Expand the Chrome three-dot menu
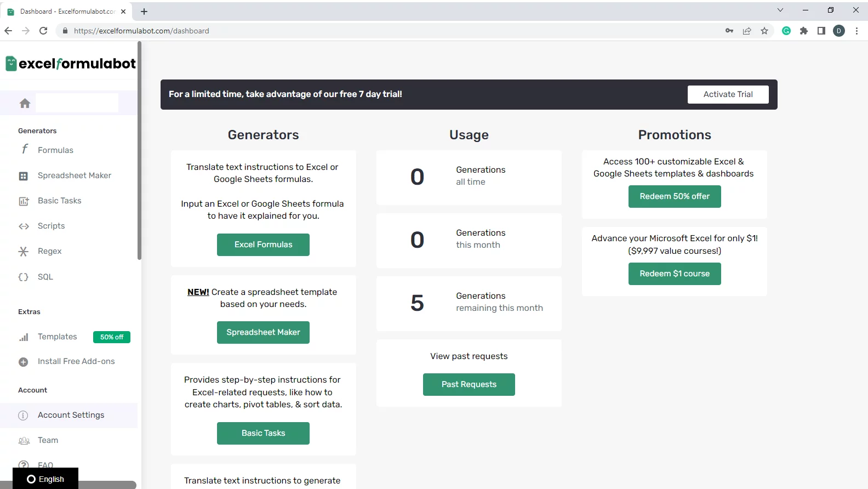The height and width of the screenshot is (489, 868). (x=856, y=31)
